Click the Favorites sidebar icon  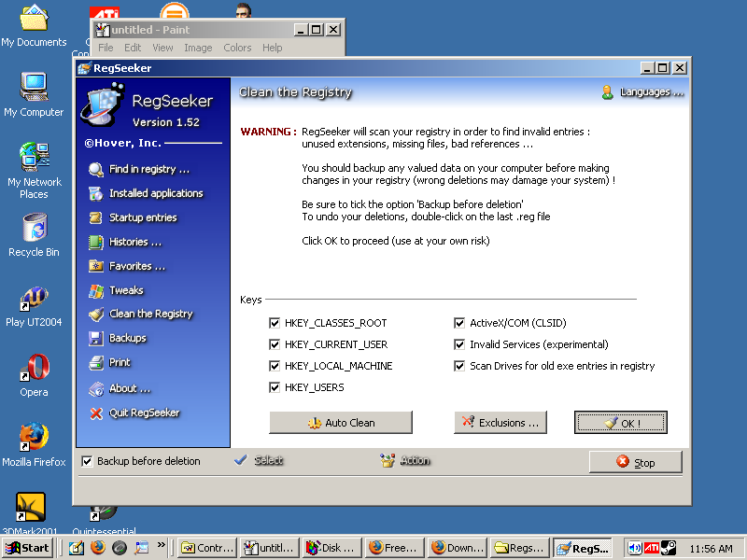coord(95,266)
